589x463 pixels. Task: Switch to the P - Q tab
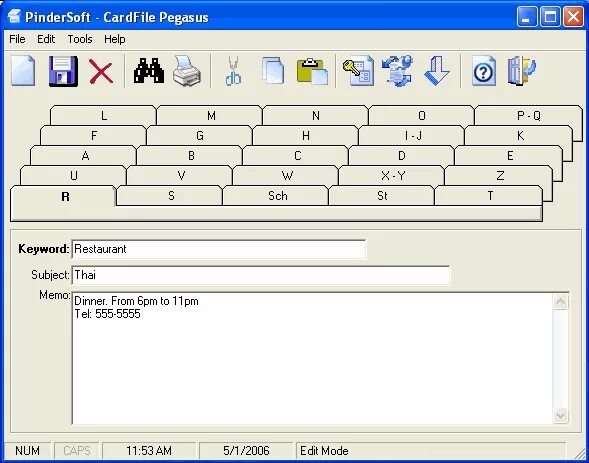click(x=529, y=116)
